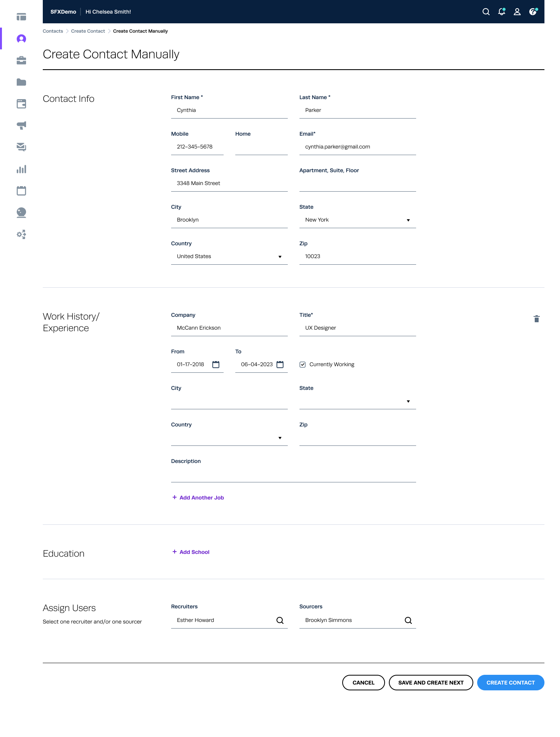Screen dimensions: 560x737
Task: Open the From date calendar picker
Action: tap(216, 364)
